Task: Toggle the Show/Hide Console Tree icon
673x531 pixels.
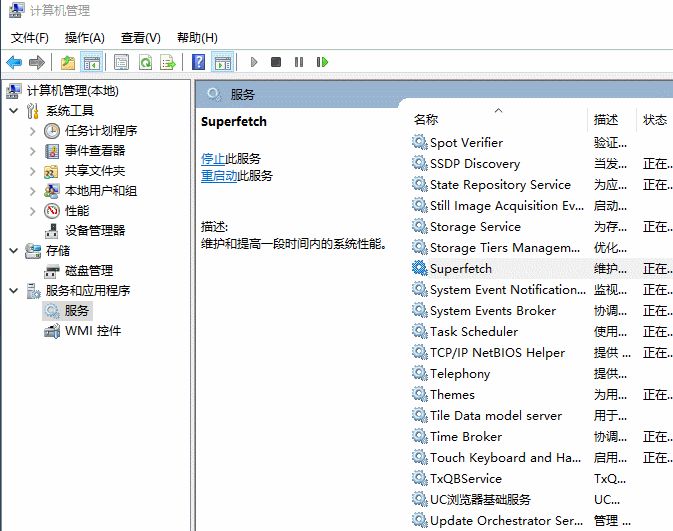Action: (91, 63)
